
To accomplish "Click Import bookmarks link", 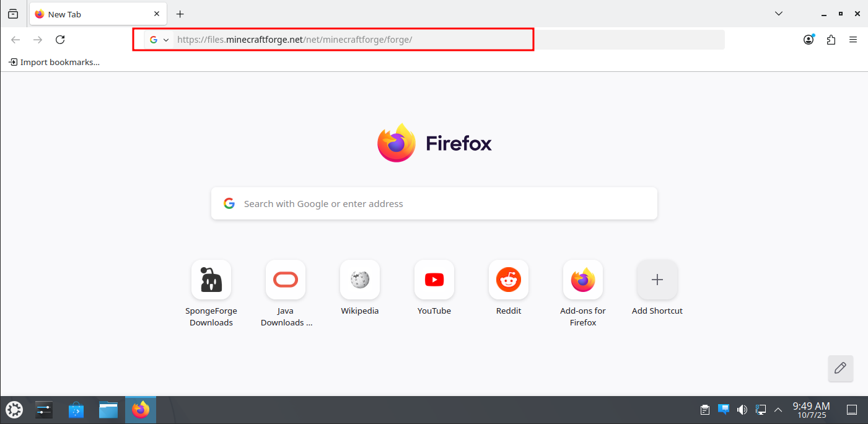I will [x=55, y=62].
